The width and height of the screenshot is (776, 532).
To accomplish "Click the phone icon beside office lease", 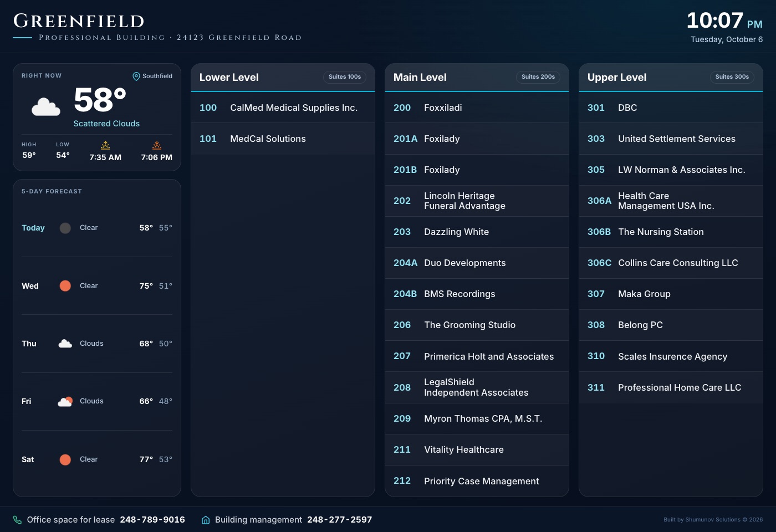I will [18, 520].
